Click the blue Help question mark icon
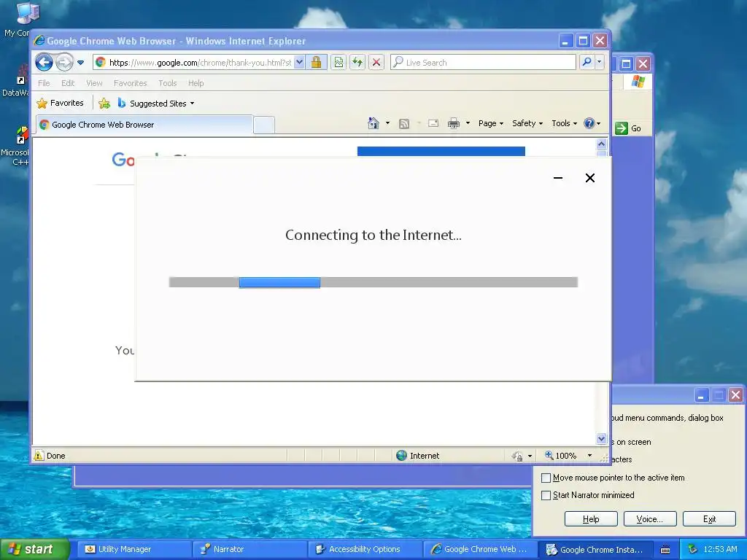The width and height of the screenshot is (747, 560). click(589, 123)
